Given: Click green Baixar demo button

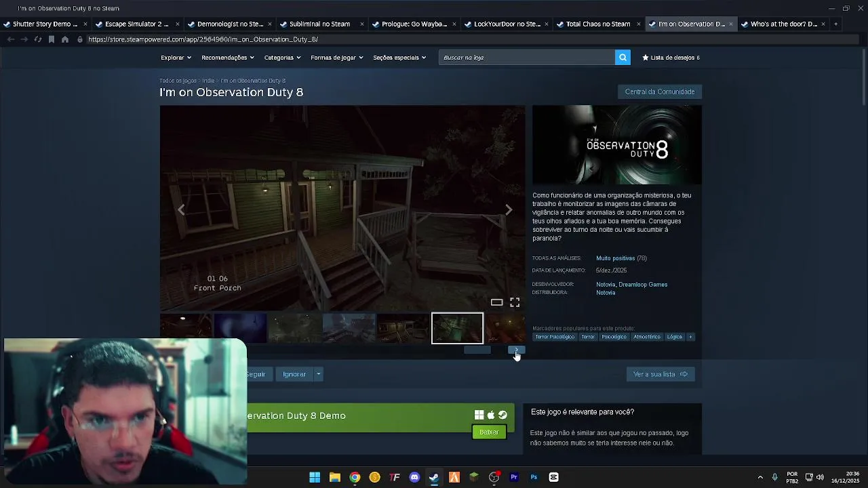Looking at the screenshot, I should (x=489, y=432).
